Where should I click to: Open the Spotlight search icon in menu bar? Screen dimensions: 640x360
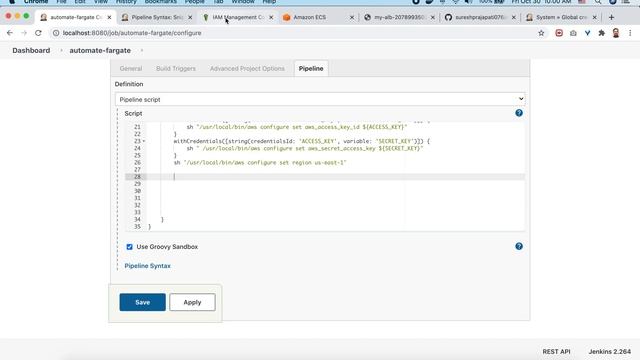(x=598, y=2)
